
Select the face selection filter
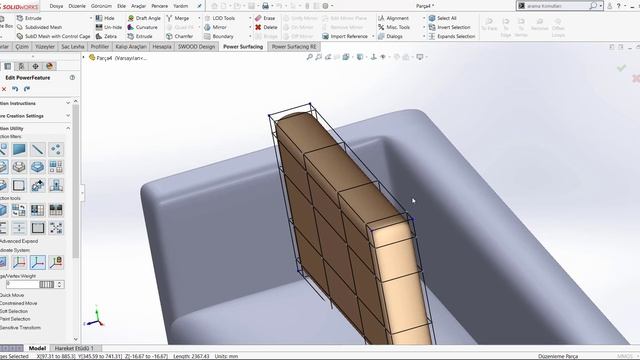click(x=19, y=149)
